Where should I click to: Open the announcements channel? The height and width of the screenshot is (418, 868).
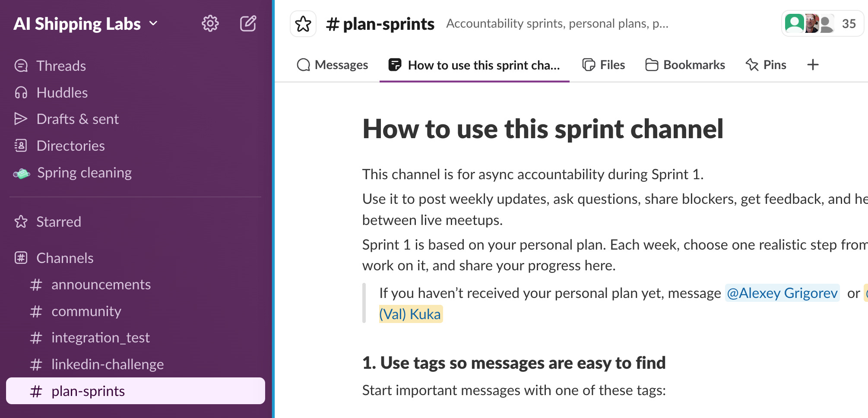point(101,285)
